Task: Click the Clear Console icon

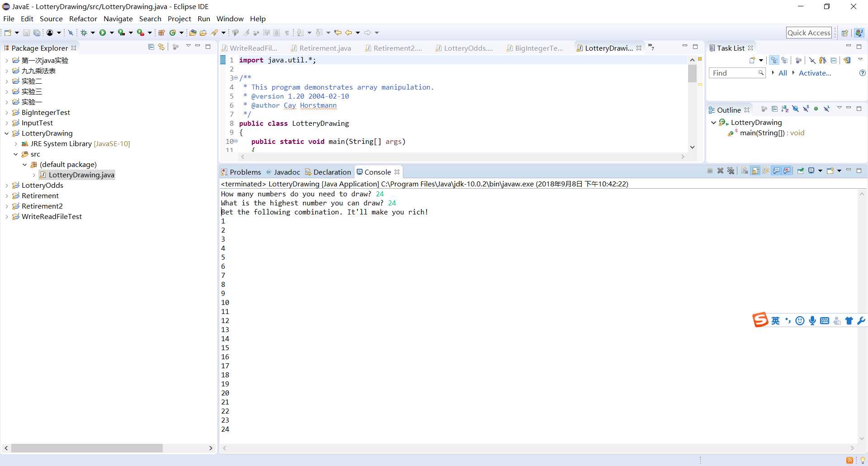Action: click(x=745, y=171)
